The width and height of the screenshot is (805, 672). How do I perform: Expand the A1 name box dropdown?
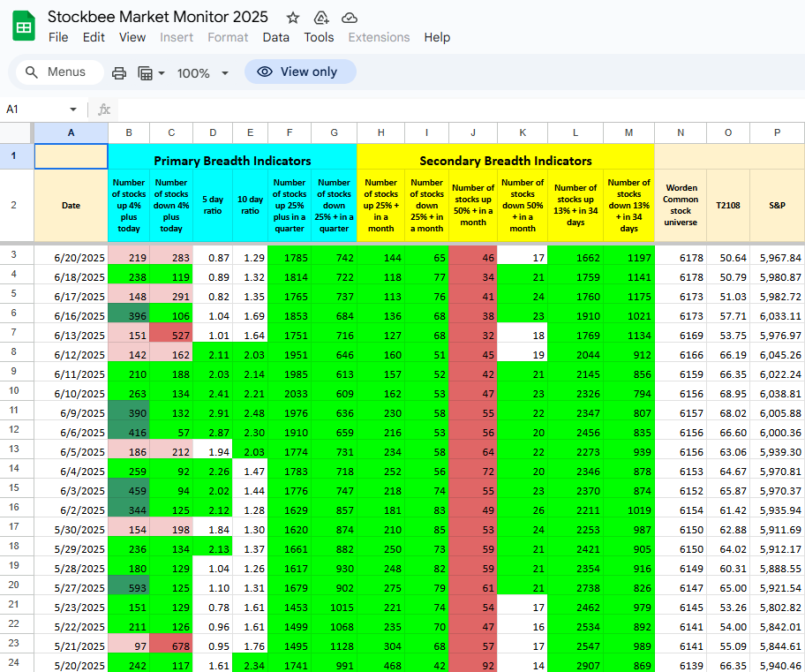click(x=73, y=109)
